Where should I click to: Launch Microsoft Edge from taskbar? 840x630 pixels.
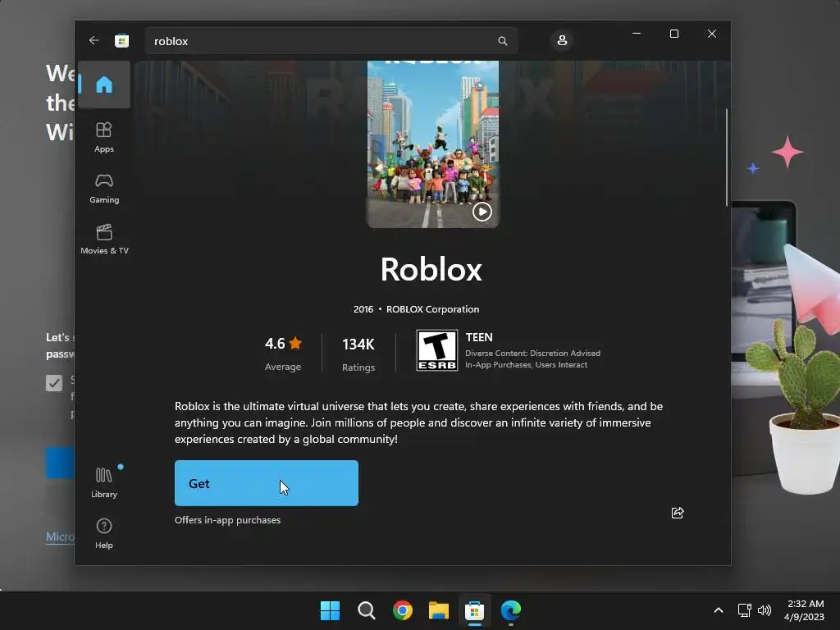(510, 610)
